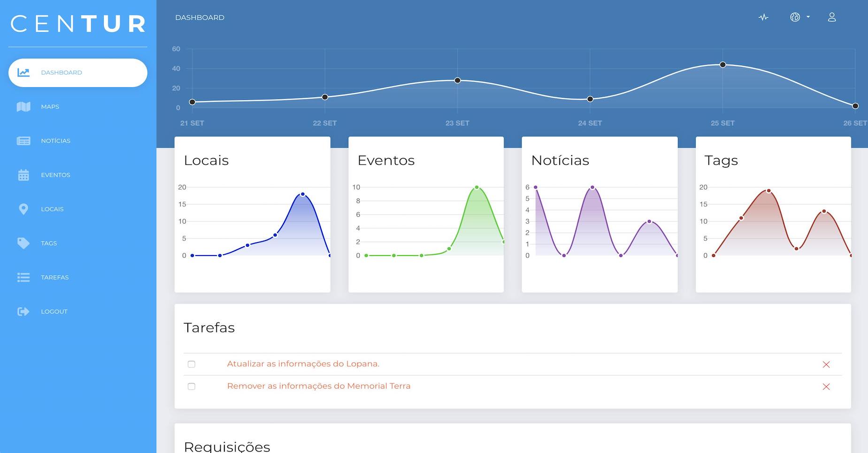Select the 24 SET data point on main chart

tap(590, 99)
